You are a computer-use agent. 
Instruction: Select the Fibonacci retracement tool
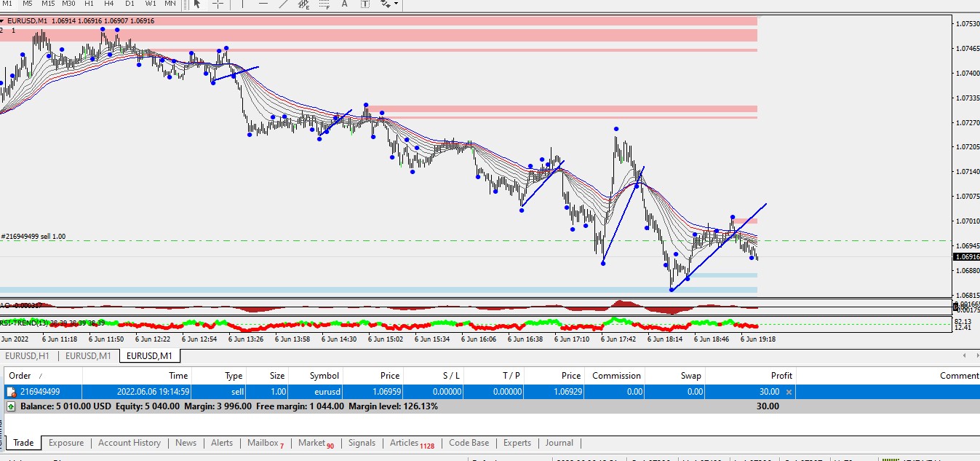(x=324, y=4)
